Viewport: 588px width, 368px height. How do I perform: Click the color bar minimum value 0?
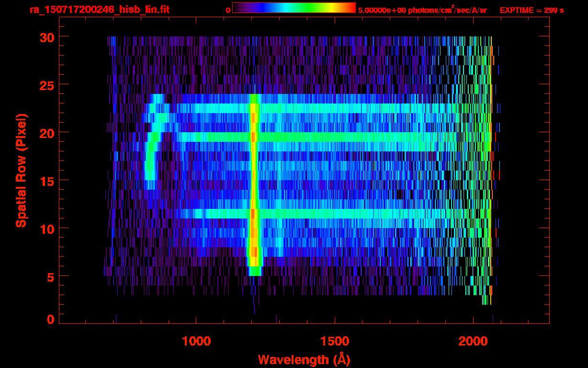[228, 10]
